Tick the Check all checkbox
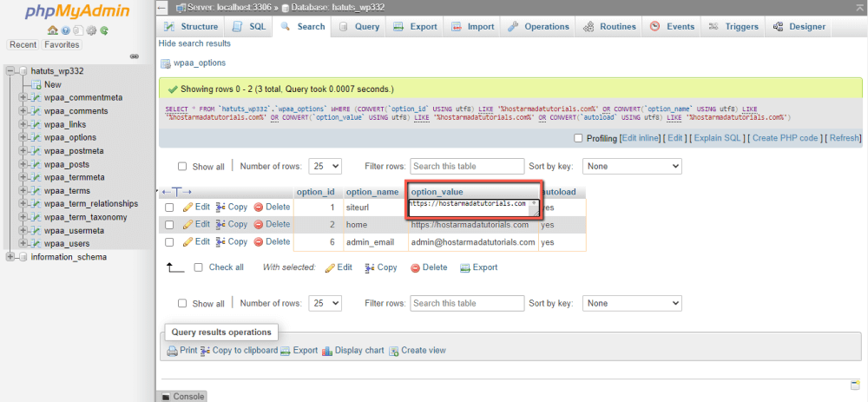The width and height of the screenshot is (868, 402). coord(199,267)
